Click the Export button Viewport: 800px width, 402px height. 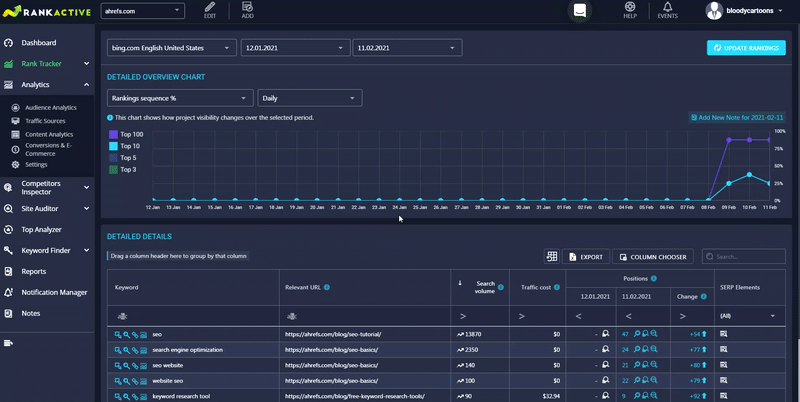pyautogui.click(x=586, y=257)
